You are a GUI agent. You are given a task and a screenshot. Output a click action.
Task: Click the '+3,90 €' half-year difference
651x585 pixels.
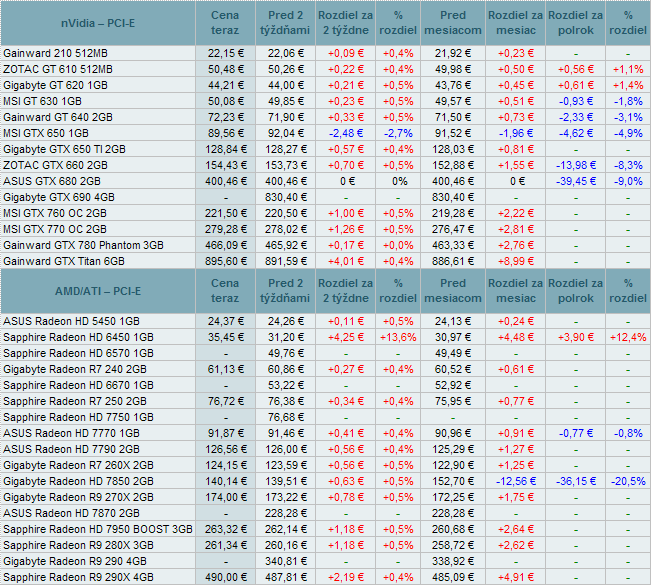click(576, 337)
